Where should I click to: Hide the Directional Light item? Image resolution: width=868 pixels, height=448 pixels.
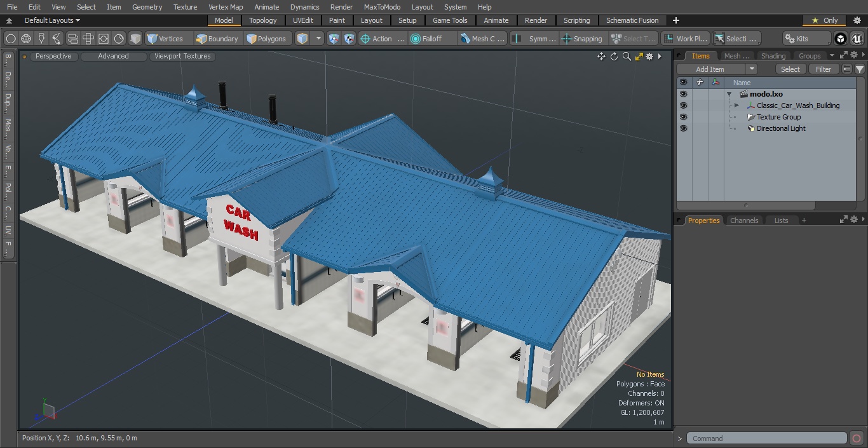click(x=683, y=128)
